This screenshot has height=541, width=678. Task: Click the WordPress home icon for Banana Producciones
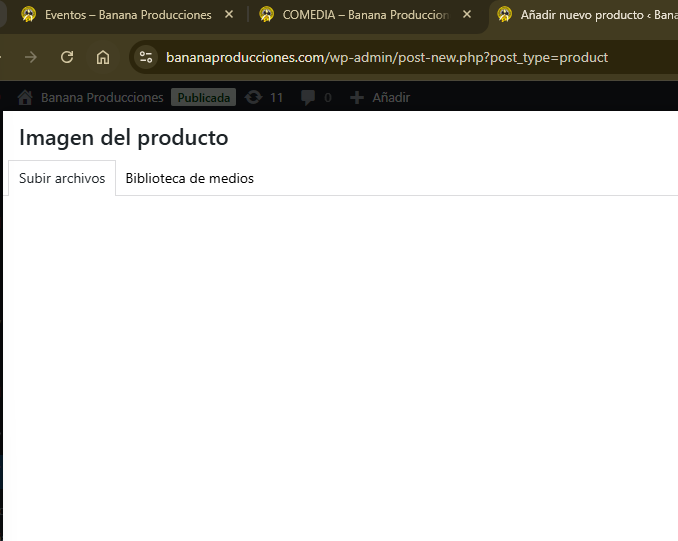(x=25, y=97)
